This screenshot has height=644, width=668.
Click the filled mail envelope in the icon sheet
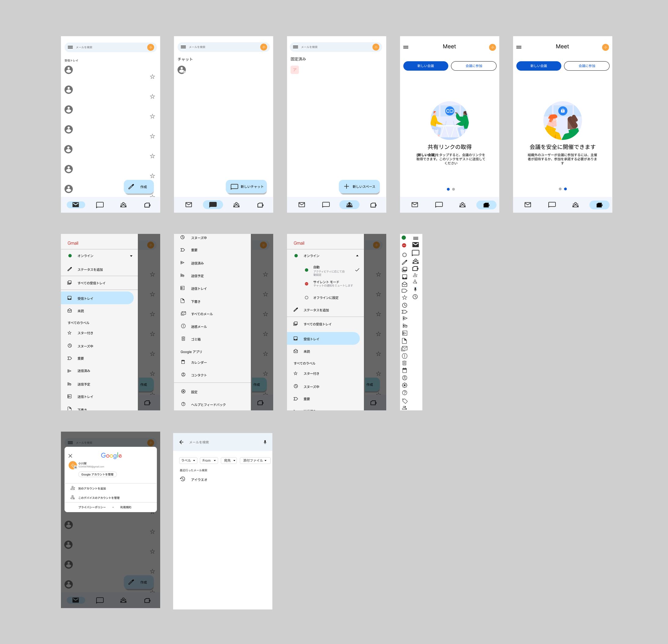pos(415,245)
